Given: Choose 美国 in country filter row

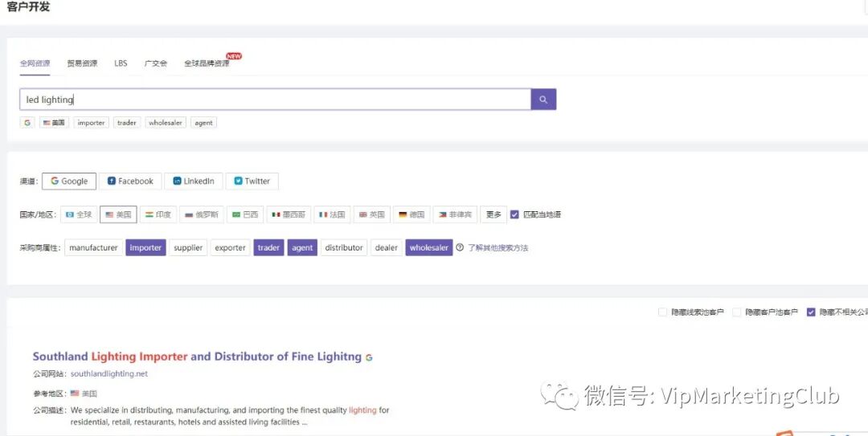Looking at the screenshot, I should [118, 214].
